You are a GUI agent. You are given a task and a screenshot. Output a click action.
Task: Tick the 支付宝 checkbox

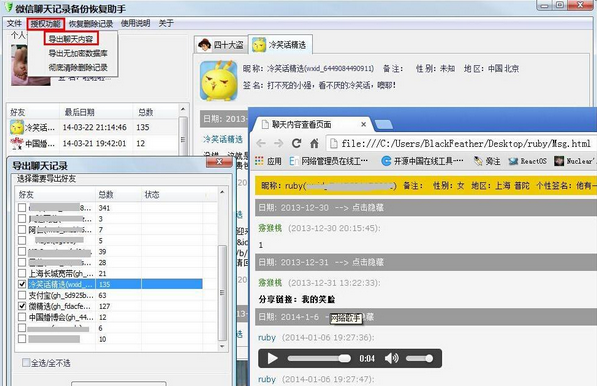point(22,295)
